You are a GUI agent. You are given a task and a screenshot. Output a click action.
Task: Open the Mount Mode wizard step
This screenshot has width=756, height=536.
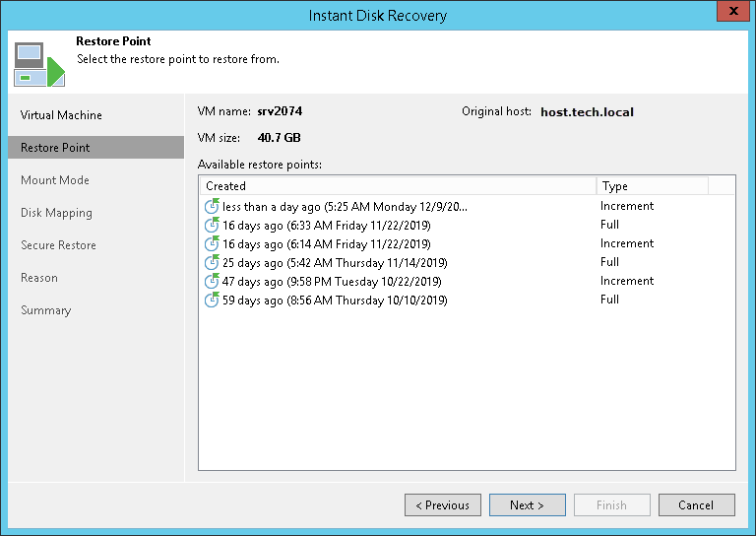(55, 180)
